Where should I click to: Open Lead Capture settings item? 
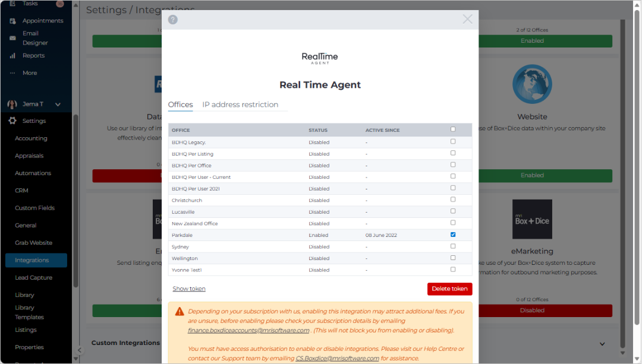point(33,278)
